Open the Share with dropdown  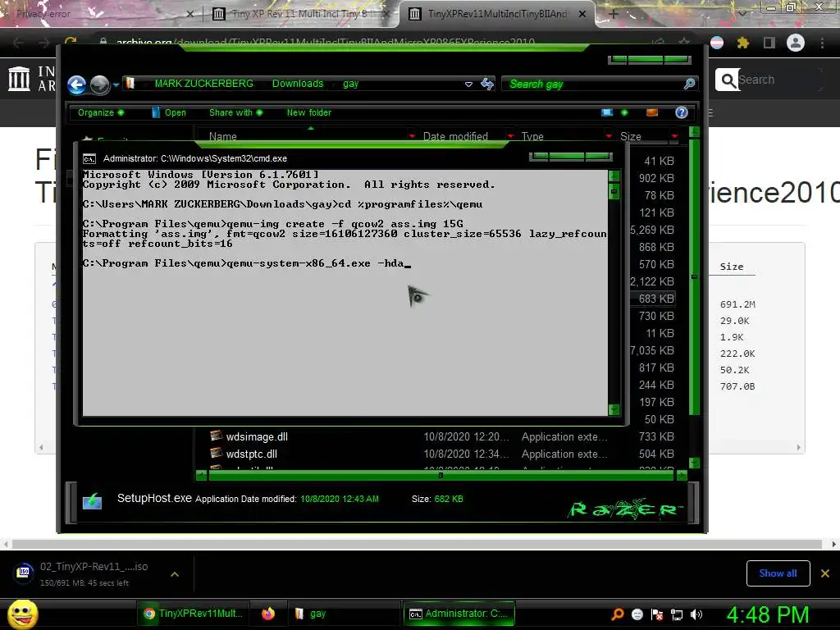coord(235,112)
